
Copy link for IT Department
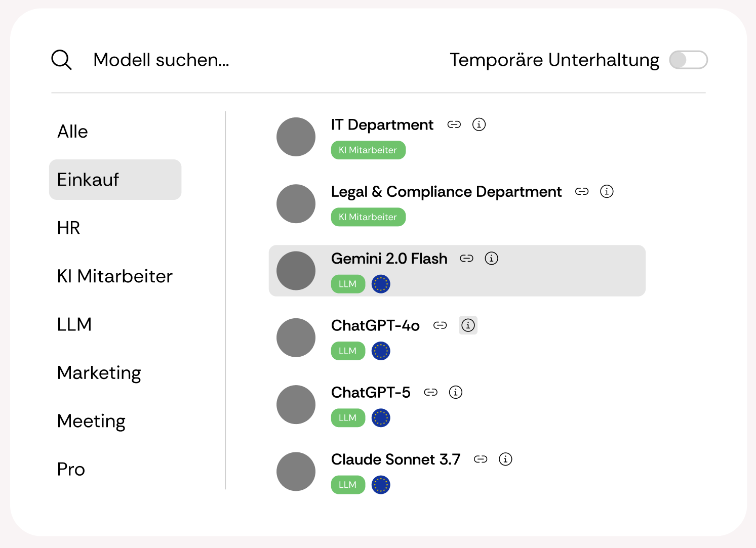click(454, 124)
